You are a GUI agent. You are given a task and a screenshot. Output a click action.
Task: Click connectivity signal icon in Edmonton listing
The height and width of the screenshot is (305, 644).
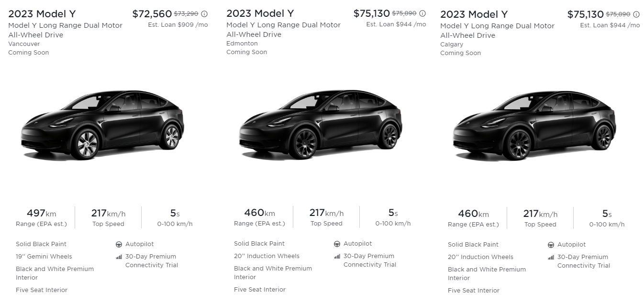(337, 256)
